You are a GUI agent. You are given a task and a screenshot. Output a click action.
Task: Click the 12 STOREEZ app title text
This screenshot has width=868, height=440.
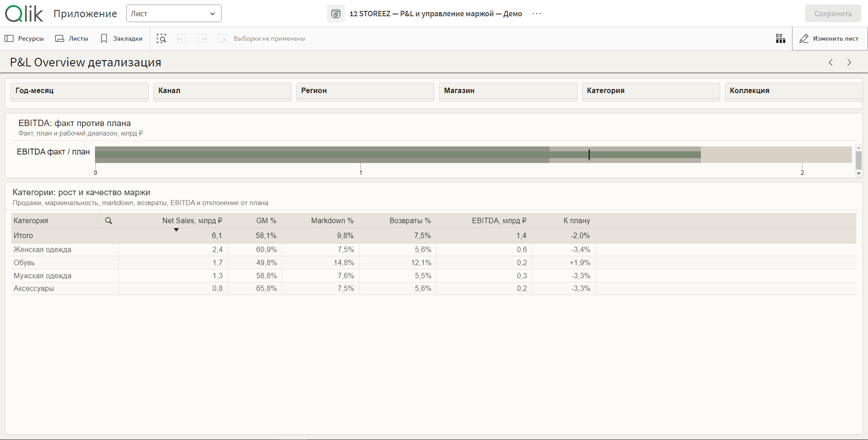pyautogui.click(x=436, y=14)
